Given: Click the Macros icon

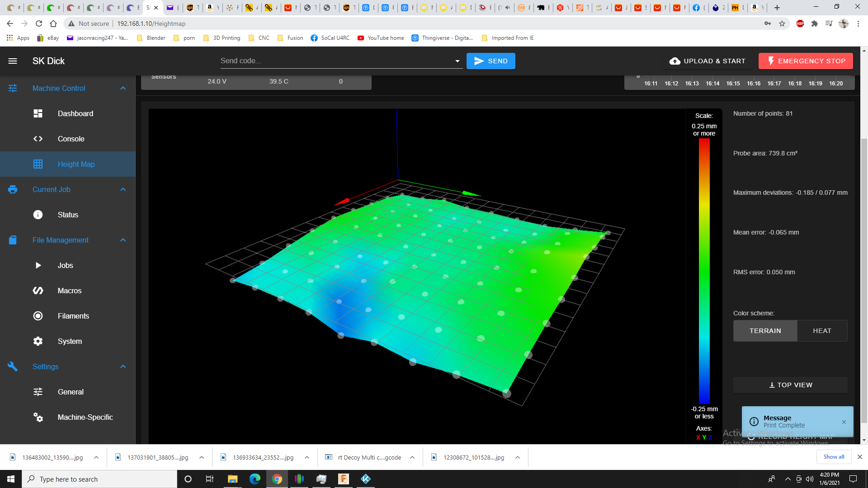Looking at the screenshot, I should coord(38,291).
